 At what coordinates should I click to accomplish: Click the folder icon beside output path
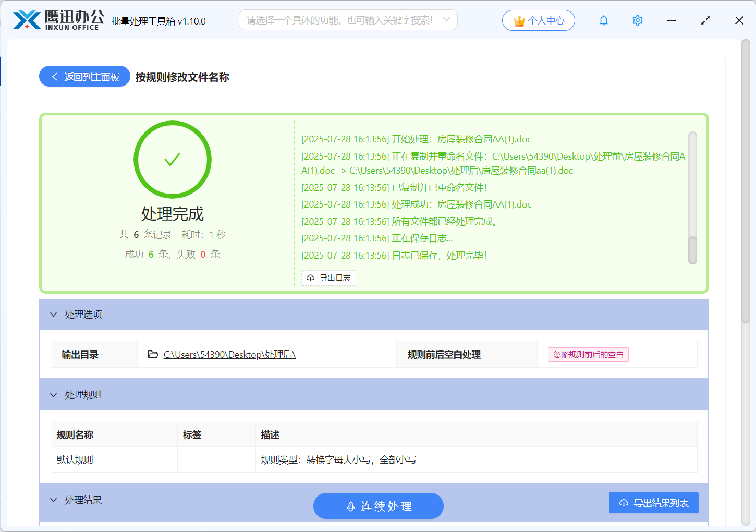pyautogui.click(x=153, y=354)
